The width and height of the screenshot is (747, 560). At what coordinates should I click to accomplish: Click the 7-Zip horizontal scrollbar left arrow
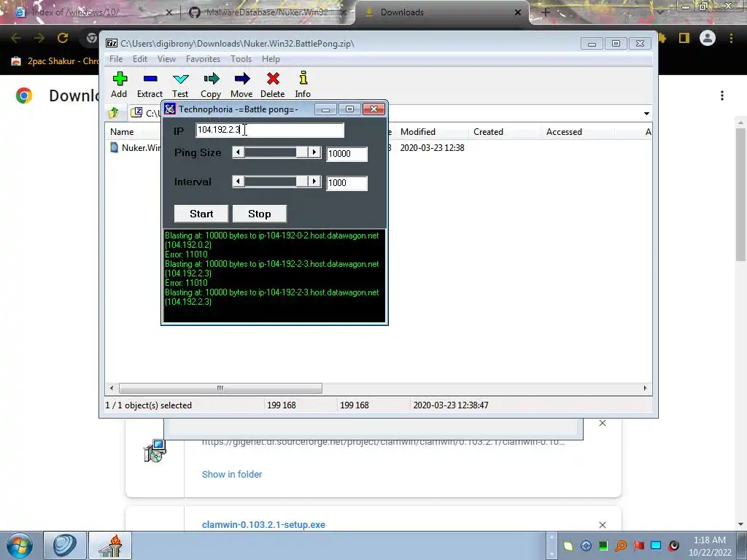(x=112, y=388)
